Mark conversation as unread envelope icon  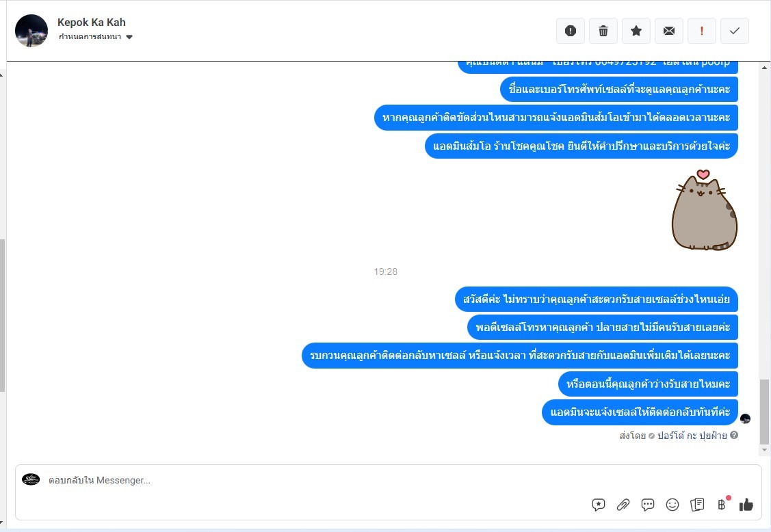[669, 31]
